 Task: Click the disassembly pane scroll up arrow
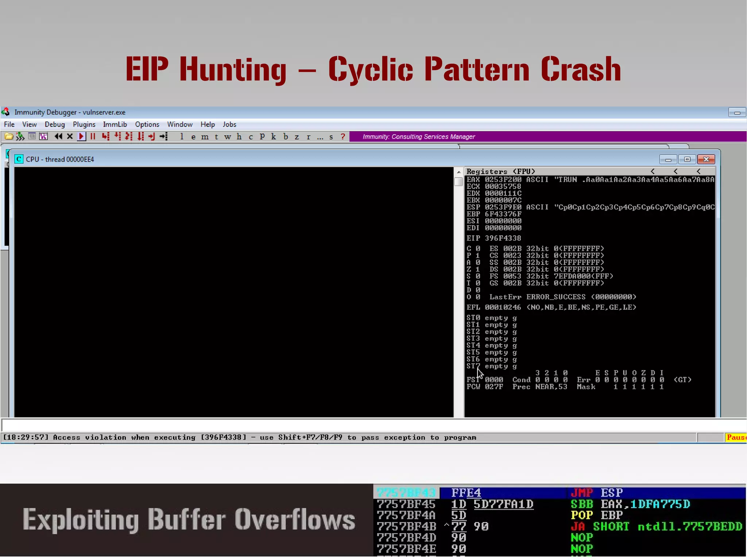pyautogui.click(x=458, y=172)
